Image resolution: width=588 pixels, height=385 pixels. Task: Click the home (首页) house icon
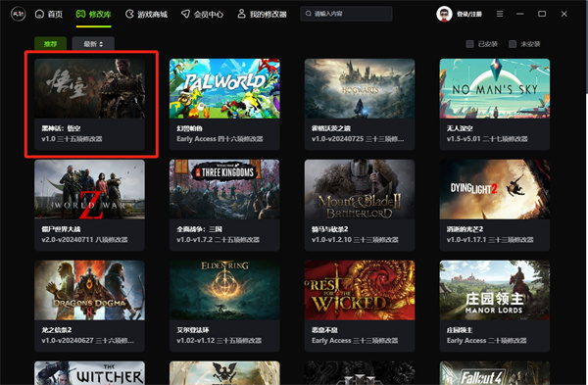tap(39, 14)
